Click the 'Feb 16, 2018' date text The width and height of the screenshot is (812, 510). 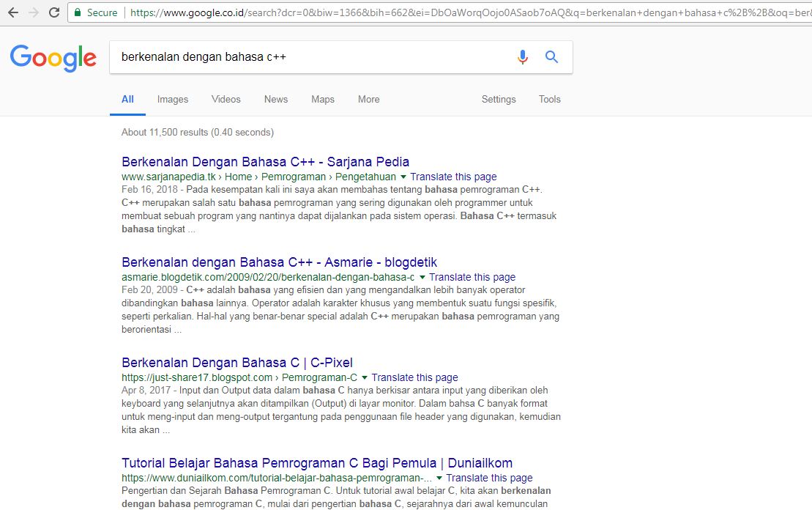tap(149, 190)
